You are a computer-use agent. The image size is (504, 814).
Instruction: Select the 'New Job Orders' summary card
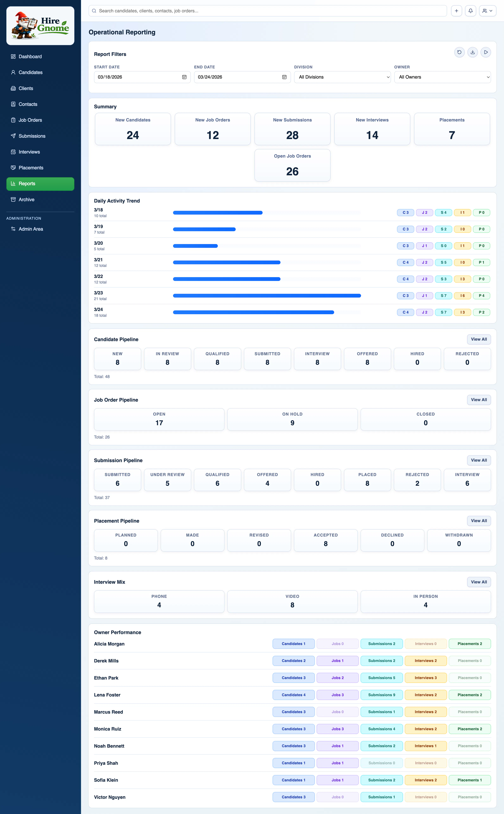213,129
